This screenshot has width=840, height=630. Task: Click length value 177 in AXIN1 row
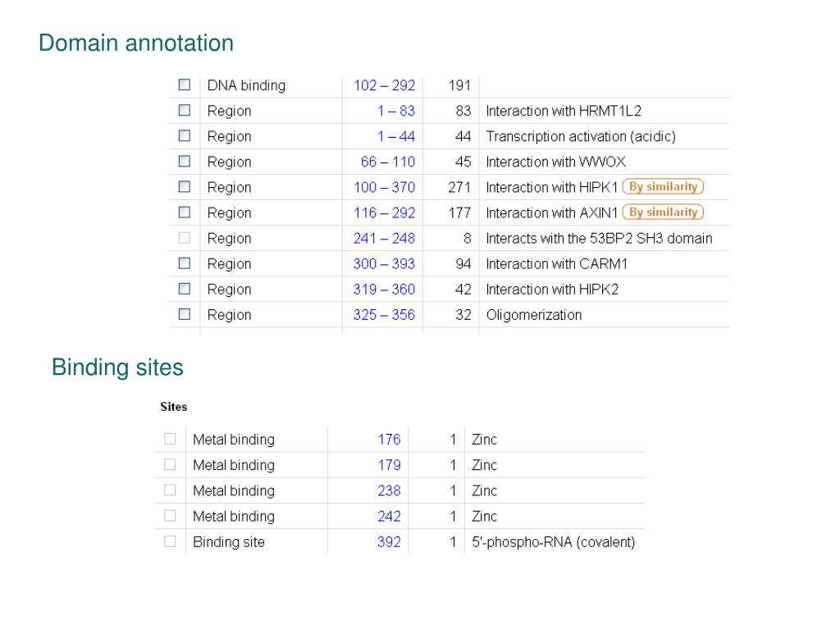click(459, 212)
